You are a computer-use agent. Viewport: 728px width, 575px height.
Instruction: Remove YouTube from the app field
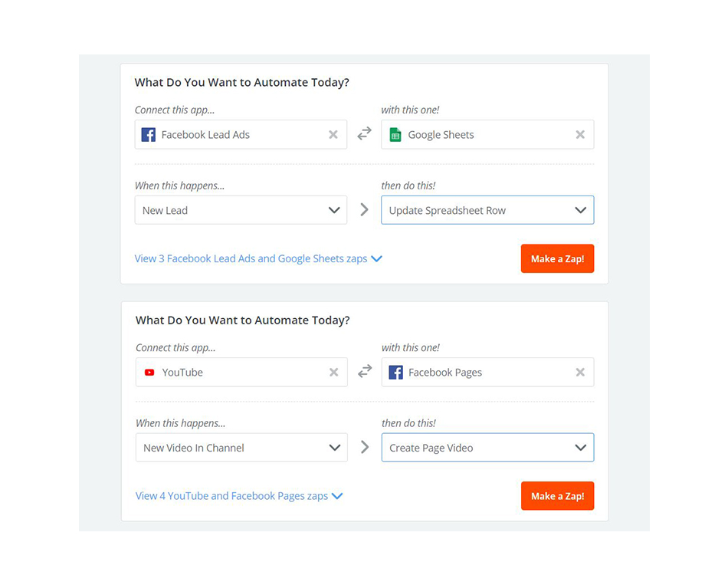(334, 373)
